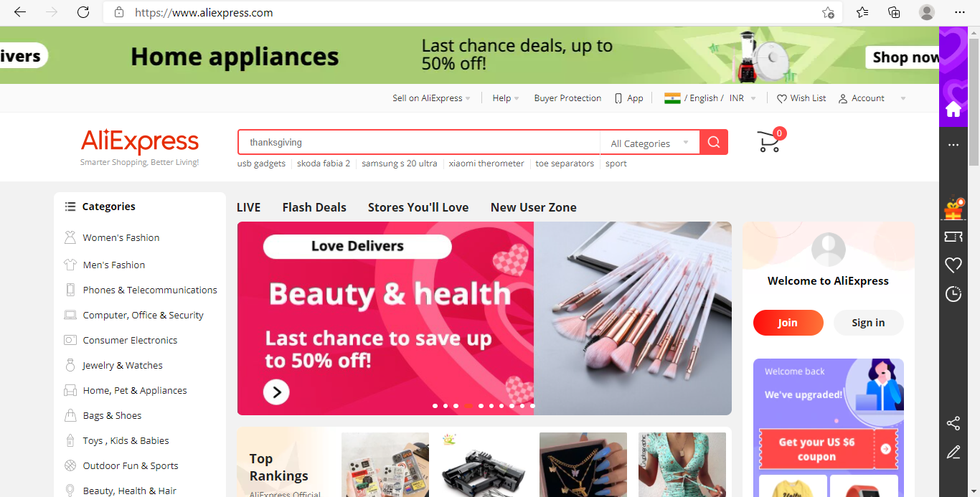Open the history clock icon in sidebar

pyautogui.click(x=953, y=294)
